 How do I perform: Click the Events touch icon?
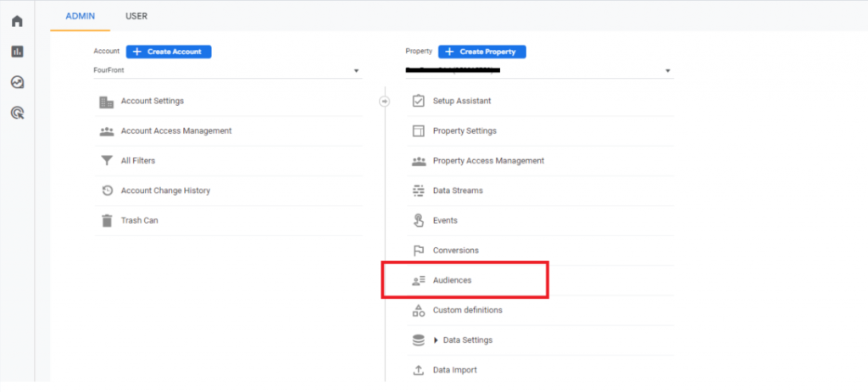[x=419, y=221]
